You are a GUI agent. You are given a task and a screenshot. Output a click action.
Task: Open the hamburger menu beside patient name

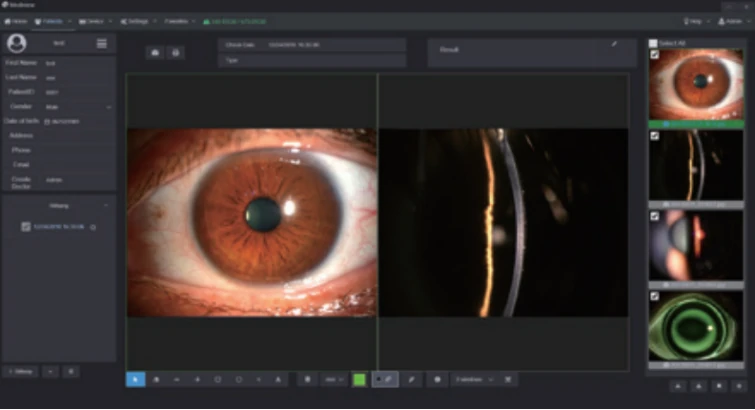[101, 43]
